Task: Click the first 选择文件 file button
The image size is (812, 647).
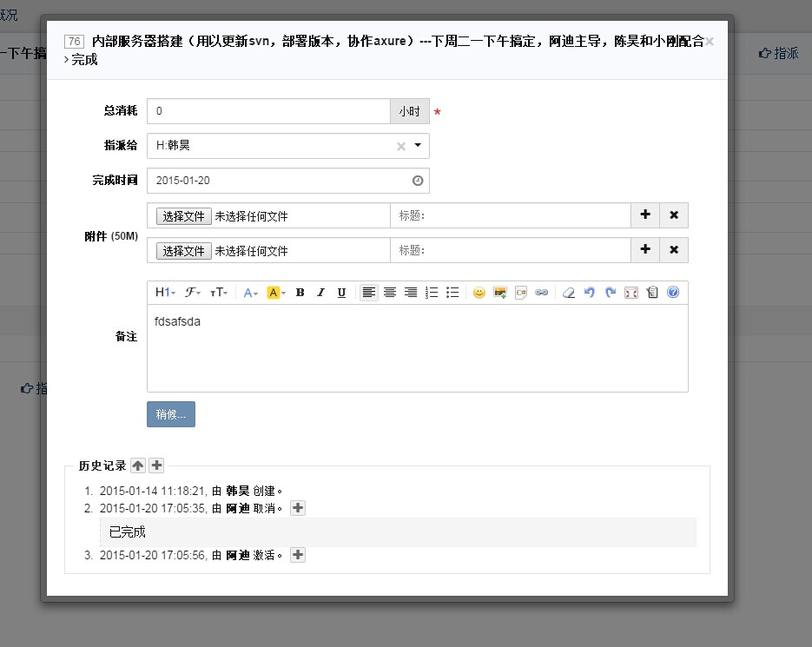Action: coord(183,216)
